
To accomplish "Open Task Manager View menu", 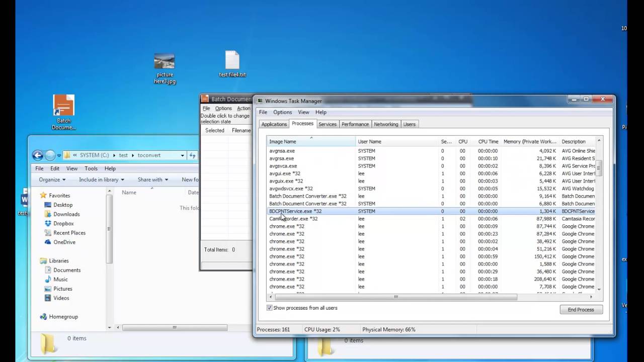I will pyautogui.click(x=303, y=112).
